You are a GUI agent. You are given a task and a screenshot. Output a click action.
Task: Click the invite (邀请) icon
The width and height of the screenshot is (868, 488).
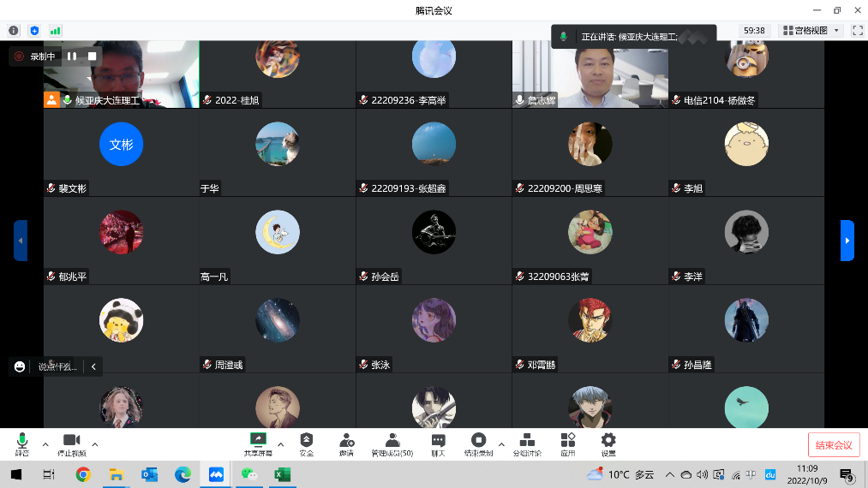click(x=347, y=443)
